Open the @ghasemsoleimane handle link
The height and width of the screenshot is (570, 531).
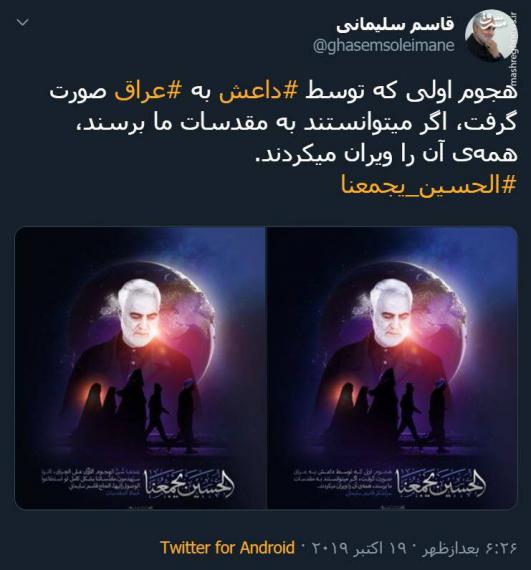(x=383, y=46)
